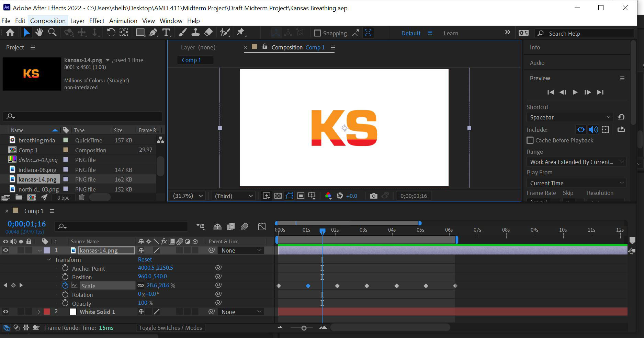Select the Brush tool
Viewport: 644px width, 338px height.
pos(182,33)
